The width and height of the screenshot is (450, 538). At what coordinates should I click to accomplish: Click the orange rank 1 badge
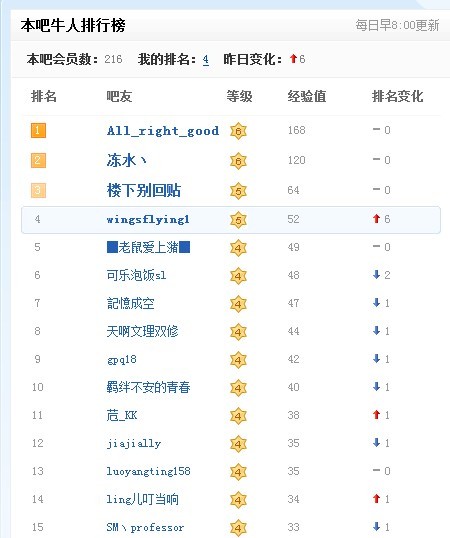(38, 130)
